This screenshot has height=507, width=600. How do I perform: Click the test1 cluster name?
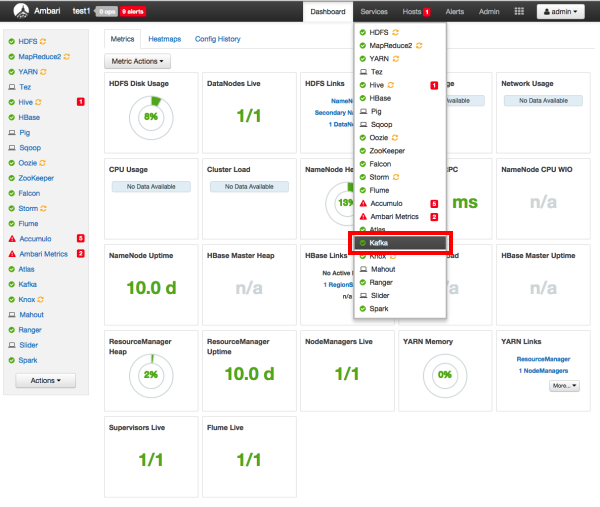pos(81,11)
